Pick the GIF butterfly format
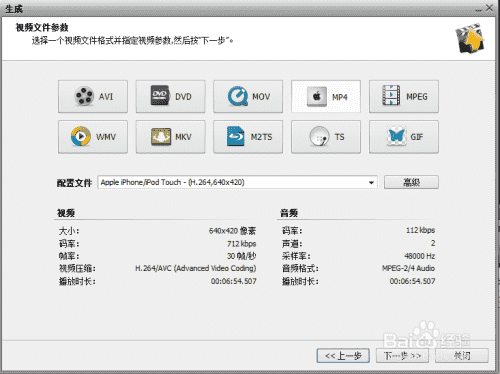Image resolution: width=500 pixels, height=374 pixels. point(404,137)
